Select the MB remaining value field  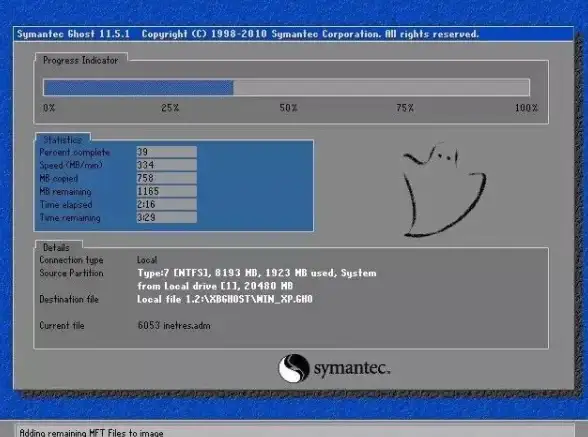[x=166, y=191]
